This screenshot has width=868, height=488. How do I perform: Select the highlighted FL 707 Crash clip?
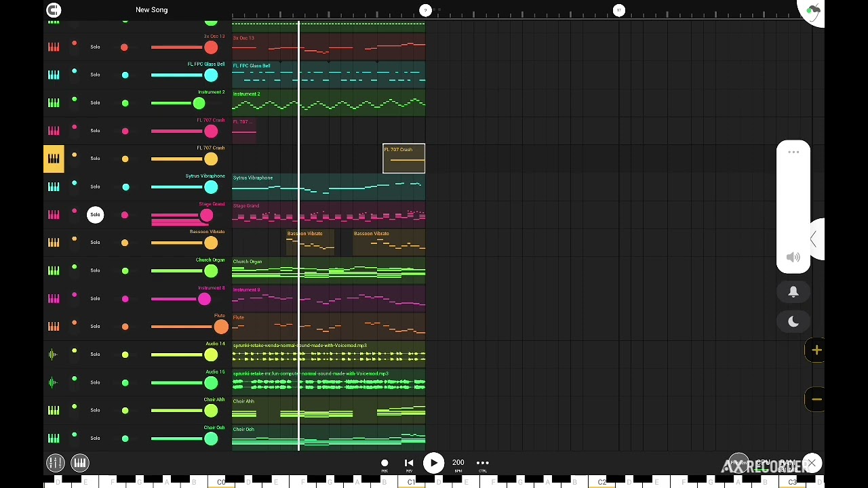pyautogui.click(x=404, y=159)
